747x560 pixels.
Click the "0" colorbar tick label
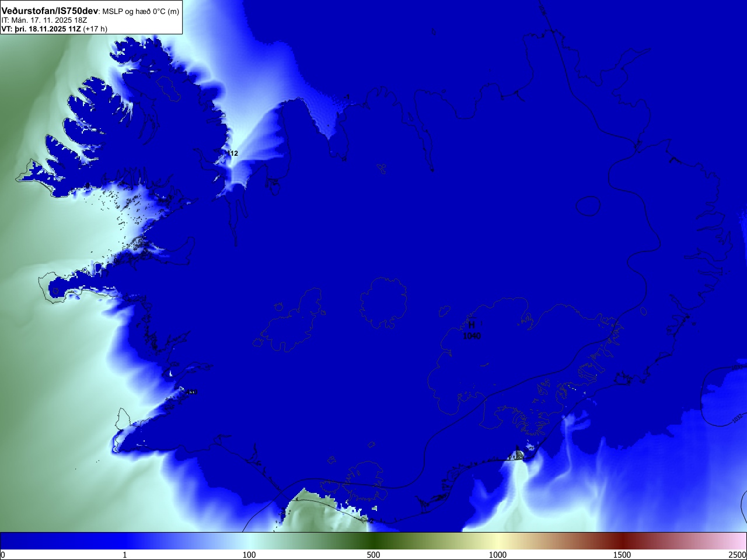coord(2,555)
